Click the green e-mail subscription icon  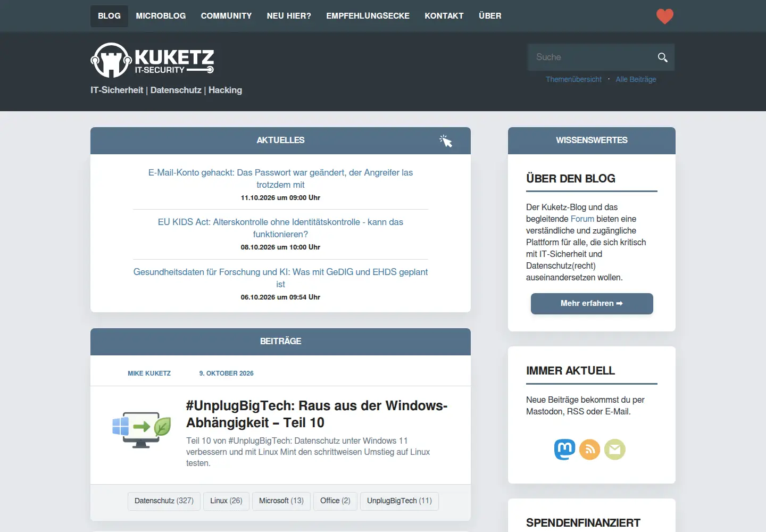614,450
